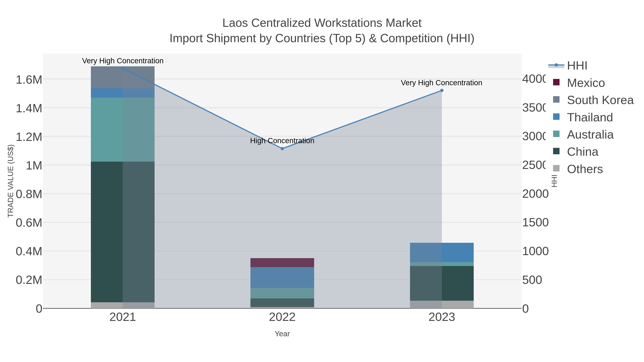Viewport: 644px width, 362px height.
Task: Click 'Very High Concentration' annotation above 2023
Action: 441,83
